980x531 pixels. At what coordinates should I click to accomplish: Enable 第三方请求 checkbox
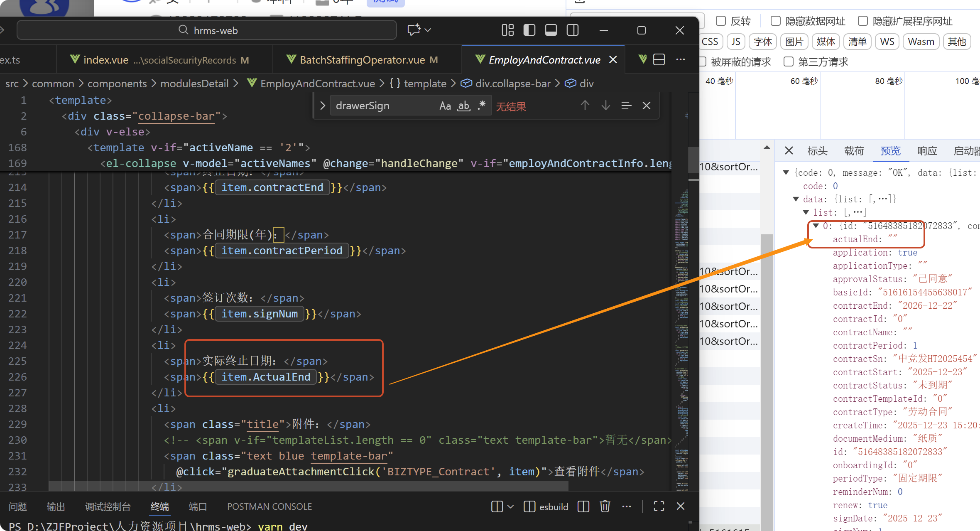pos(788,62)
